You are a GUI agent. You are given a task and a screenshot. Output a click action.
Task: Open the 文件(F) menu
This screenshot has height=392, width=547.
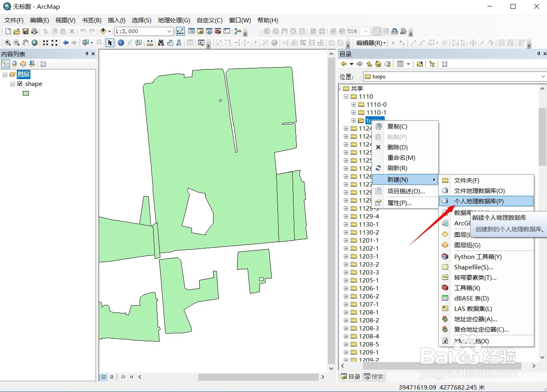pos(14,20)
